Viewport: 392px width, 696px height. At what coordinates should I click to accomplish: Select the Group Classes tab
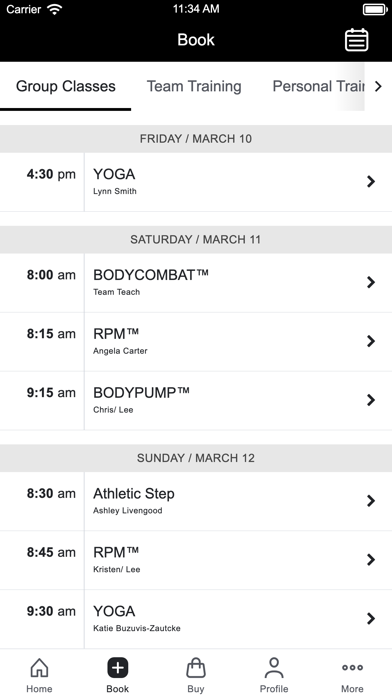click(66, 86)
